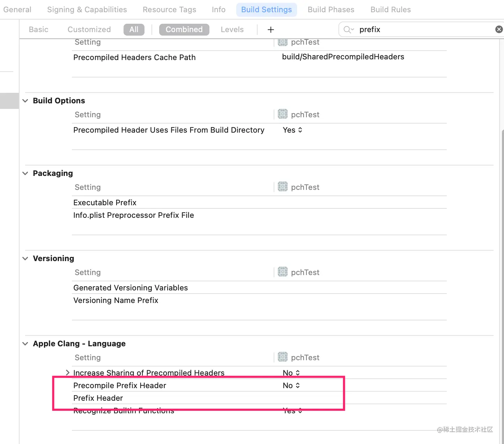This screenshot has width=504, height=444.
Task: Show Basic build settings filter
Action: point(38,29)
